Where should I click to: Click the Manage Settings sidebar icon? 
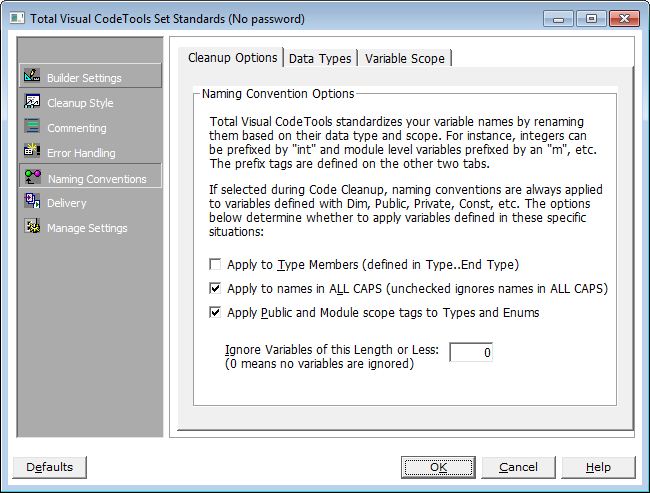coord(32,226)
